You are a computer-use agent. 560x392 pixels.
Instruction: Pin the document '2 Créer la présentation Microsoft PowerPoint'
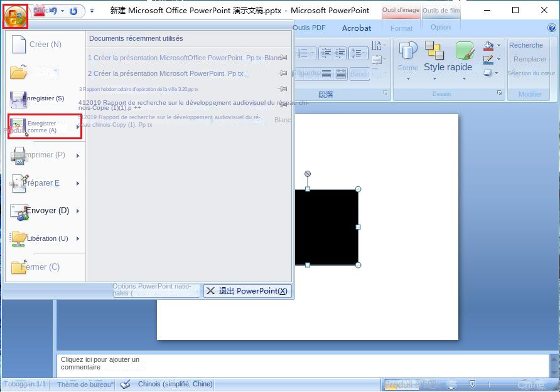tap(282, 73)
